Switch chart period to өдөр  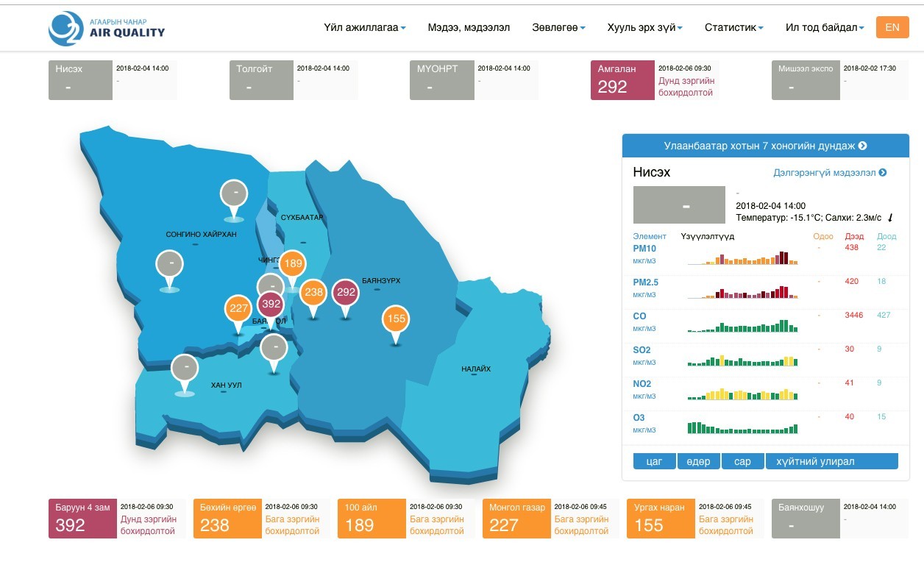tap(698, 461)
